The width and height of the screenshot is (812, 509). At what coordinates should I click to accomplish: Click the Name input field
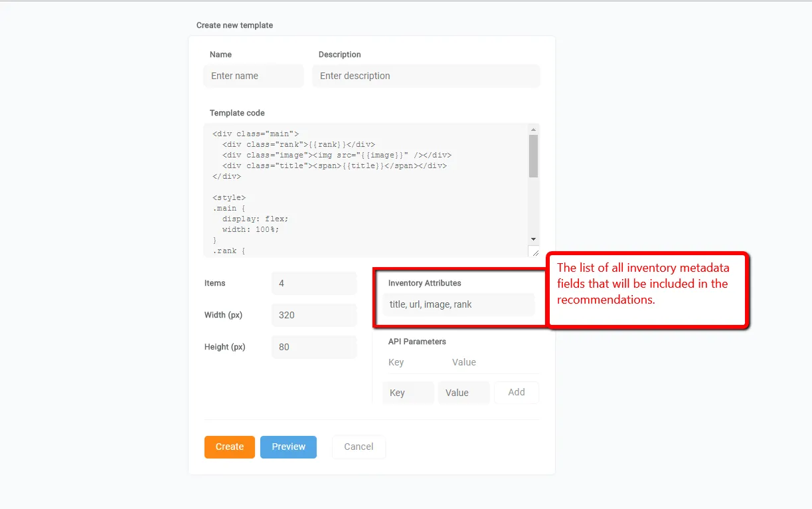point(254,76)
